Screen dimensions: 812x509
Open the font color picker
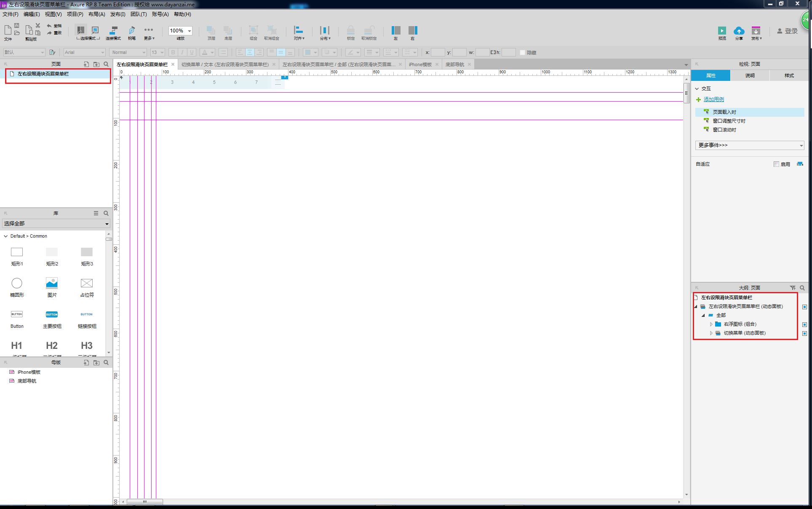[207, 52]
